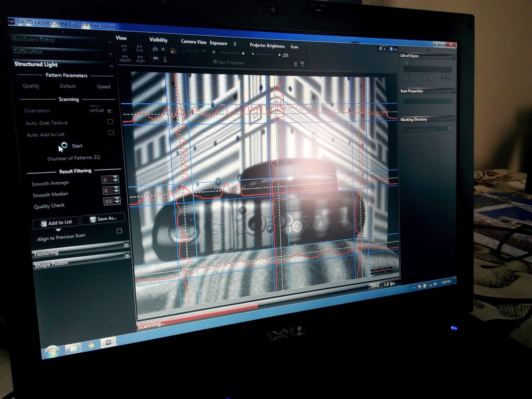Open the help question-mark menu
The image size is (532, 399).
[392, 49]
